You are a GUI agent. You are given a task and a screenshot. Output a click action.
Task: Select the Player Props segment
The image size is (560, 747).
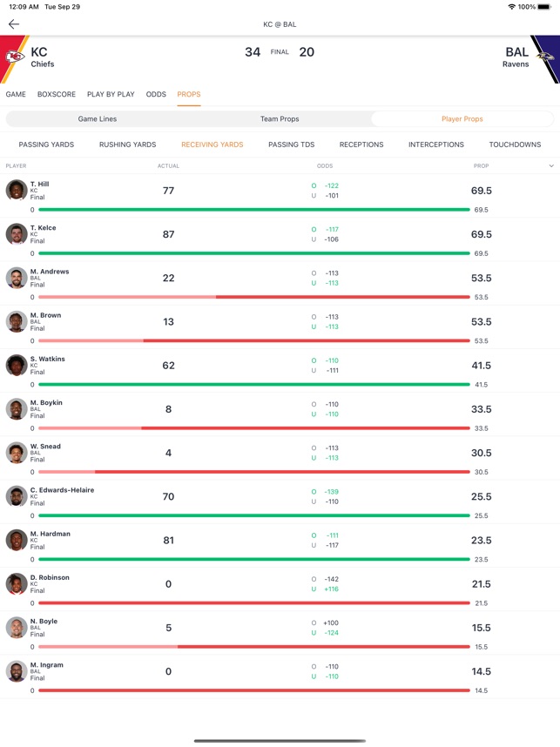coord(462,119)
